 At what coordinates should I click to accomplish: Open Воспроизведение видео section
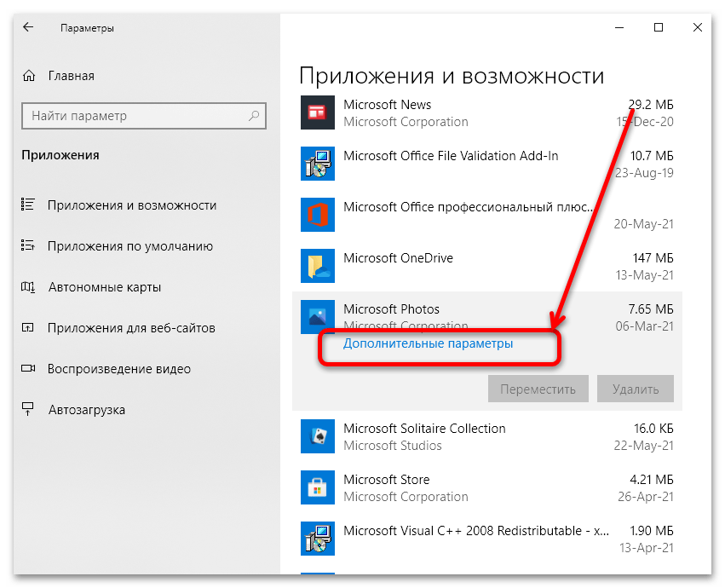click(118, 369)
